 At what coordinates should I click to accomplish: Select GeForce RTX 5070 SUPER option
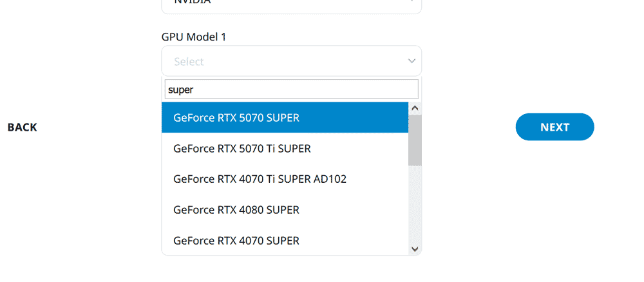click(236, 118)
